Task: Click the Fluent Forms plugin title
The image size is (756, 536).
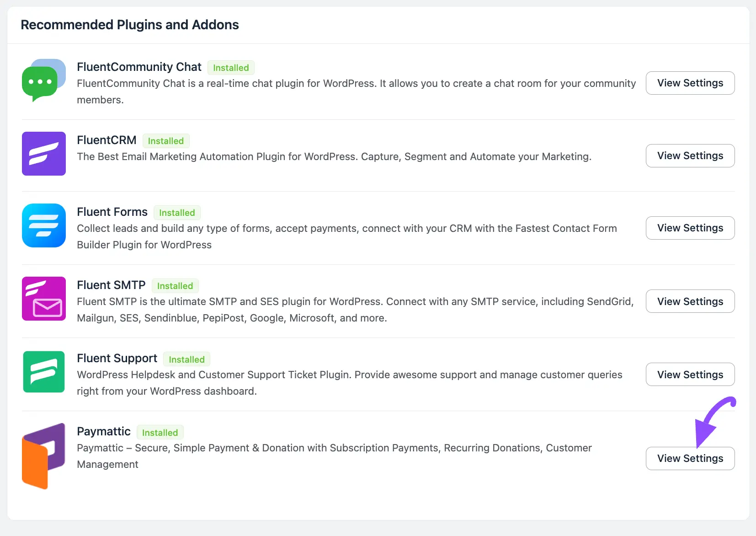Action: pyautogui.click(x=112, y=212)
